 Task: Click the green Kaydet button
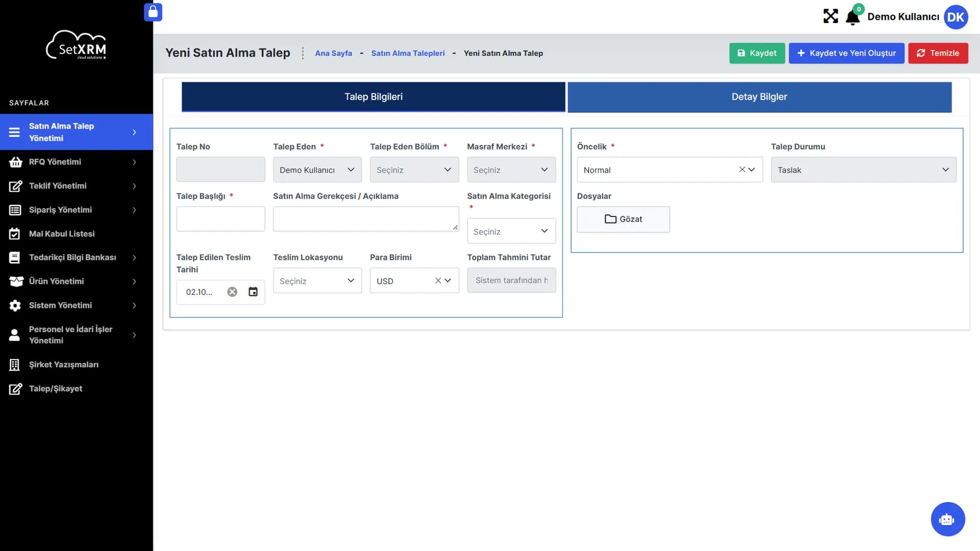[x=757, y=53]
